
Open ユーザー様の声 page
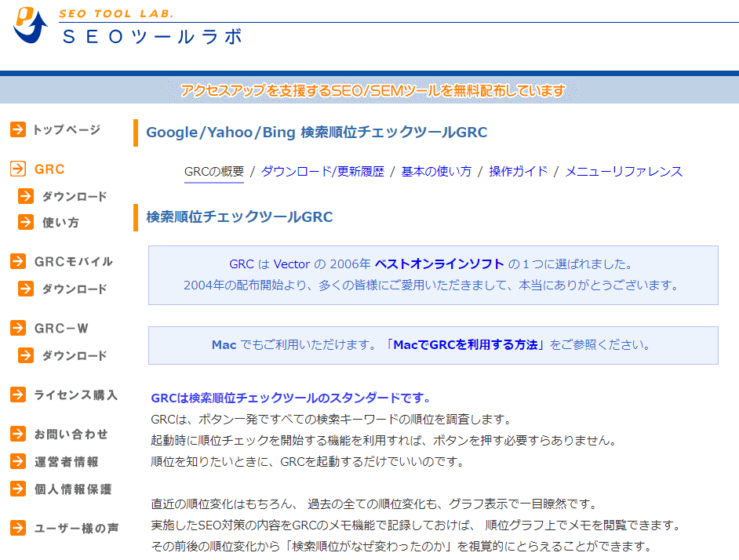(x=76, y=529)
